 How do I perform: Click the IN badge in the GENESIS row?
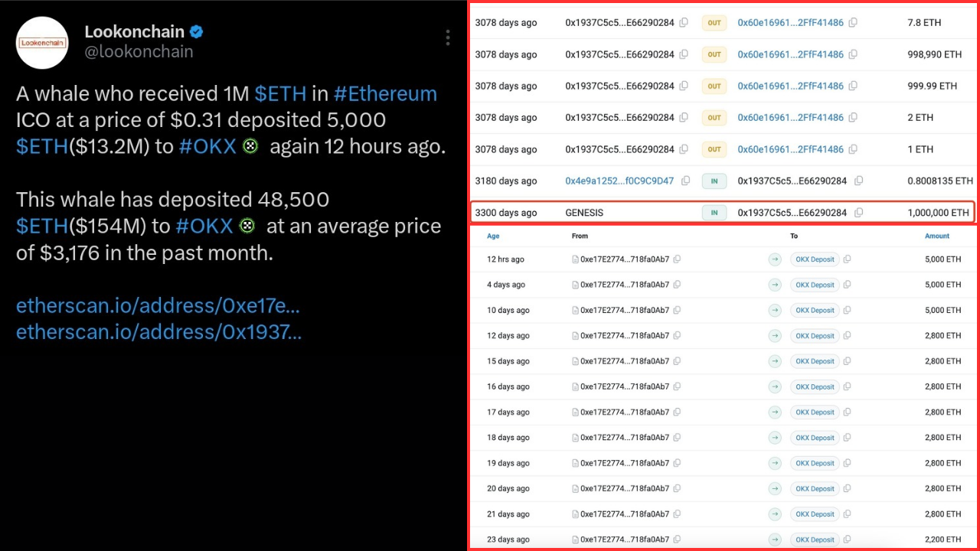coord(714,213)
